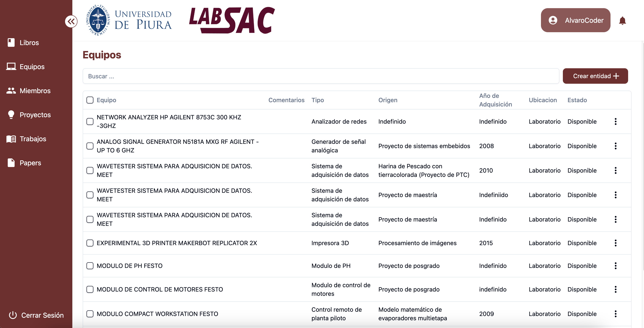The image size is (644, 328).
Task: Click the Proyectos lightbulb icon
Action: pos(11,115)
